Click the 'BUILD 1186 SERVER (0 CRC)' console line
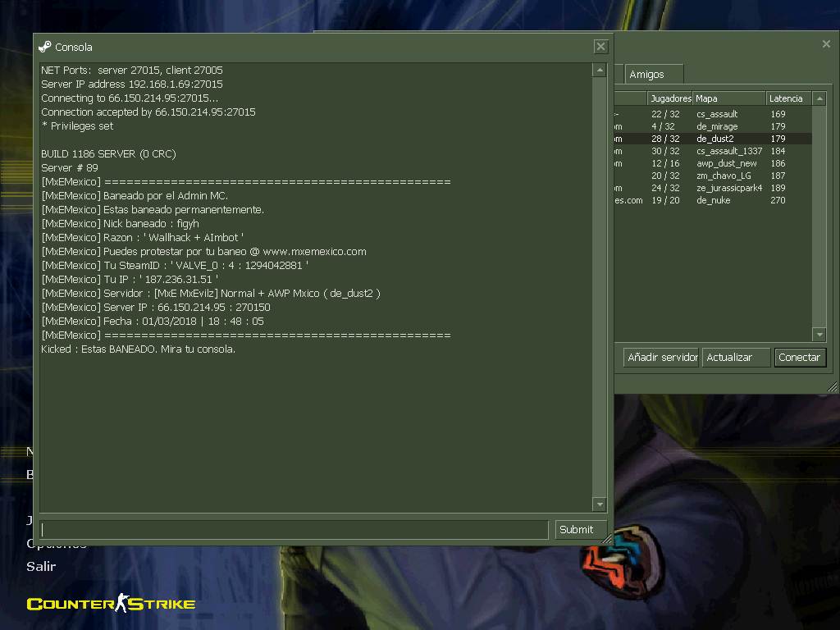 tap(109, 153)
